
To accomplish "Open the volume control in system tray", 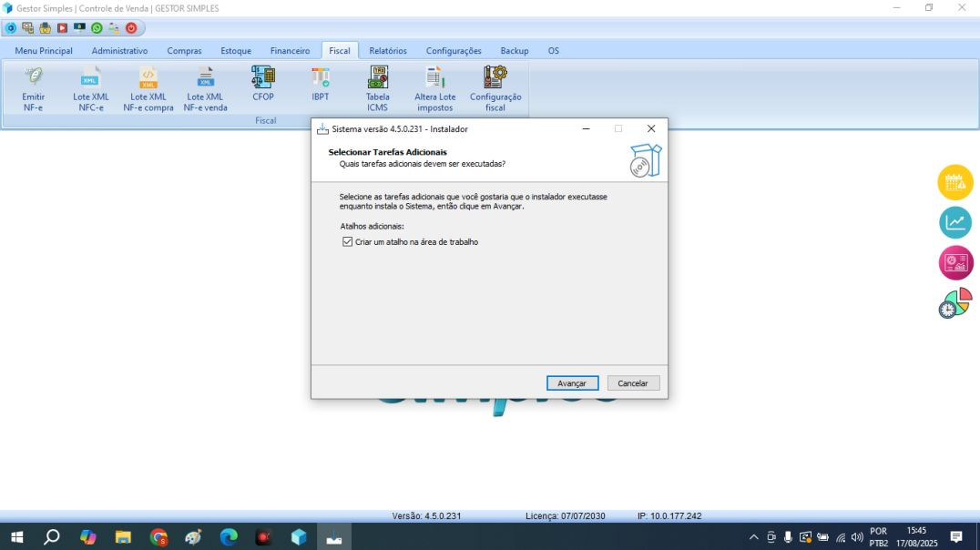I will tap(857, 537).
